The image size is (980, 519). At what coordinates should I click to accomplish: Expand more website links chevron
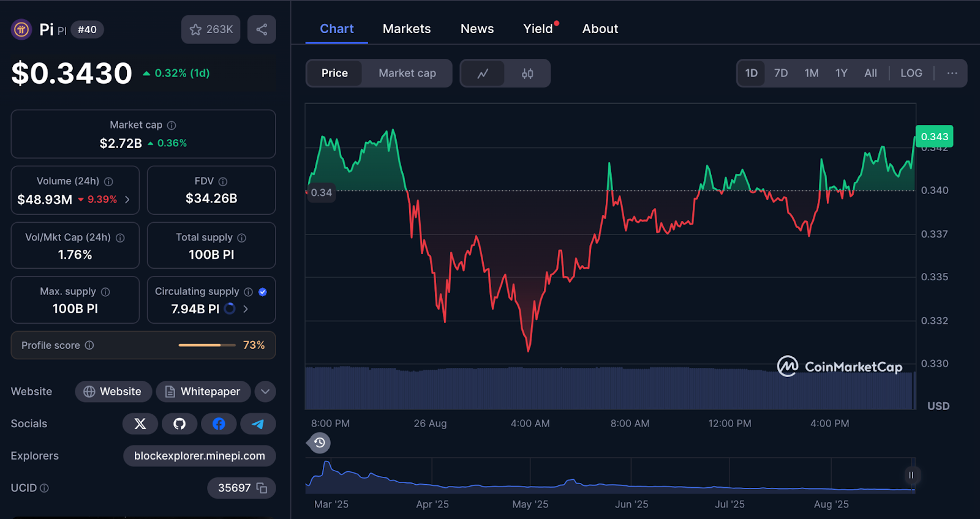click(265, 392)
